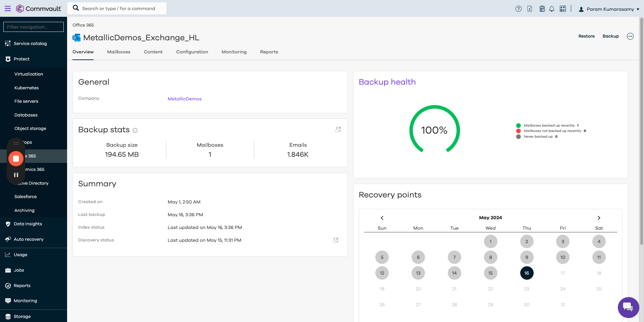Viewport: 644px width, 322px height.
Task: Go to next month in calendar
Action: tap(599, 218)
